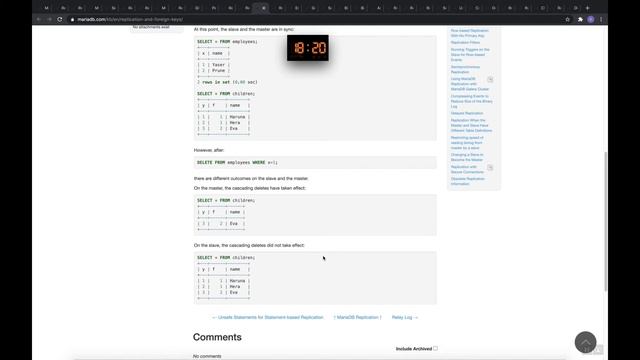Image resolution: width=640 pixels, height=360 pixels.
Task: View site info via the padlock icon
Action: (72, 19)
